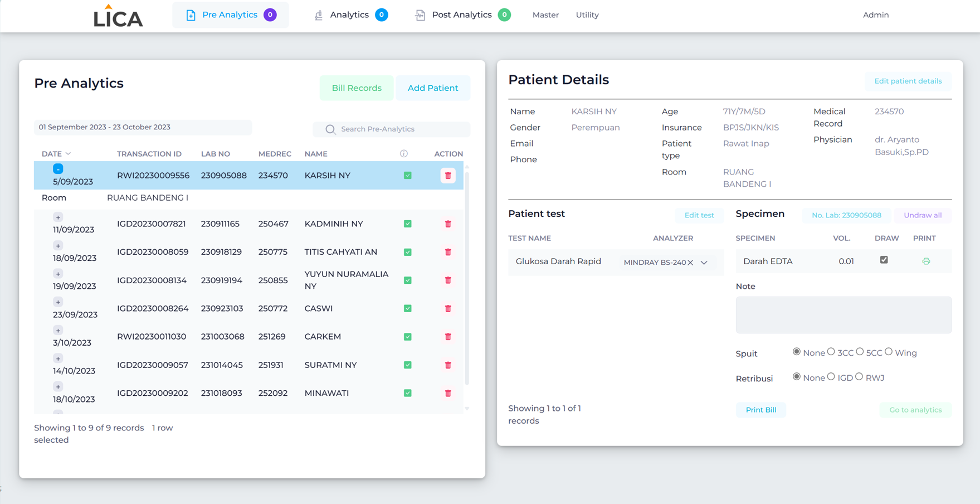Focus the Search Pre-Analytics field
The height and width of the screenshot is (504, 980).
392,129
